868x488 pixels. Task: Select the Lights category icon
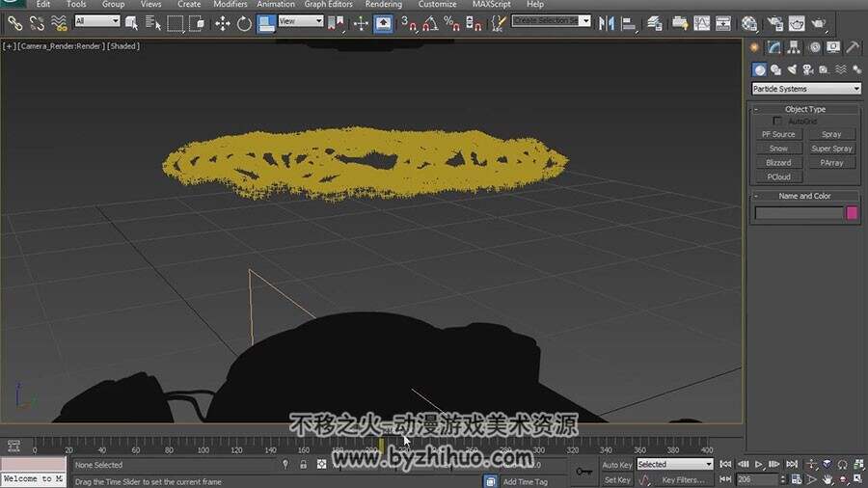point(792,69)
